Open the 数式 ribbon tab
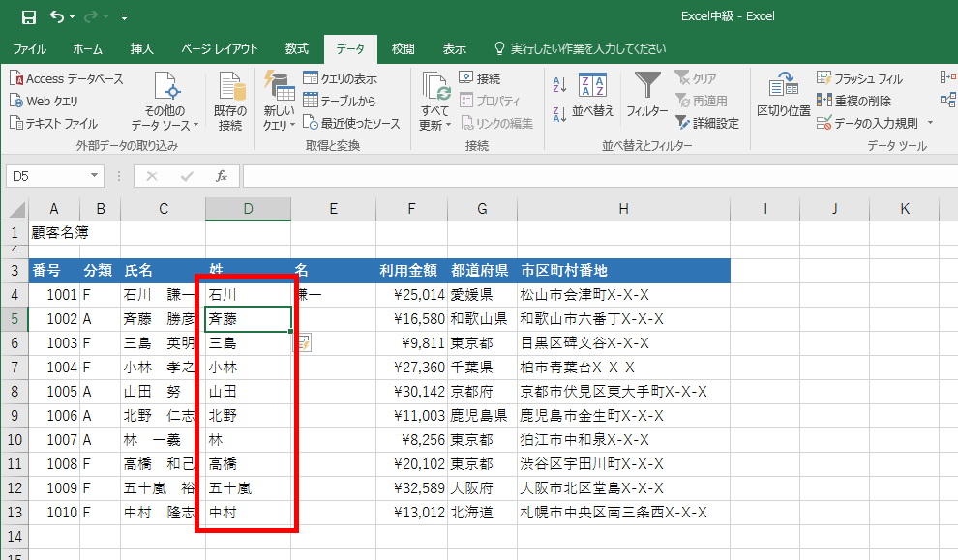 pos(296,48)
